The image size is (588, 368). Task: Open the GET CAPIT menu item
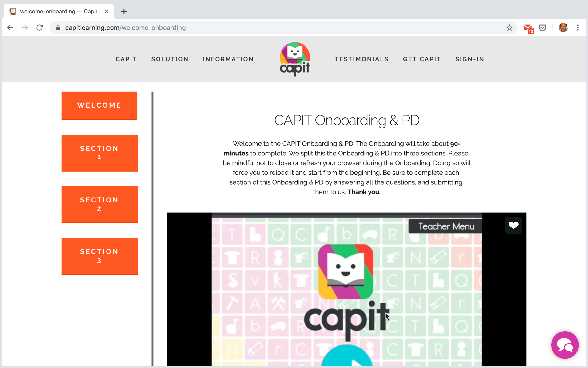tap(422, 59)
